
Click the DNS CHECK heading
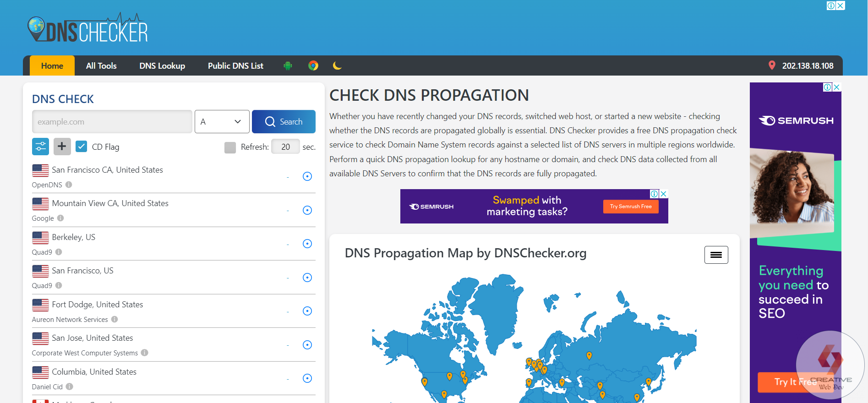(x=63, y=99)
